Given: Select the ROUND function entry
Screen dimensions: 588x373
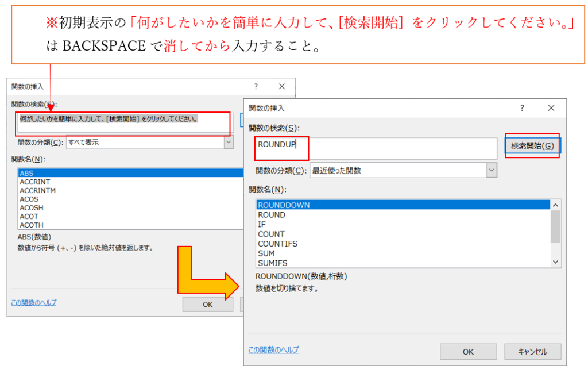Looking at the screenshot, I should (272, 215).
